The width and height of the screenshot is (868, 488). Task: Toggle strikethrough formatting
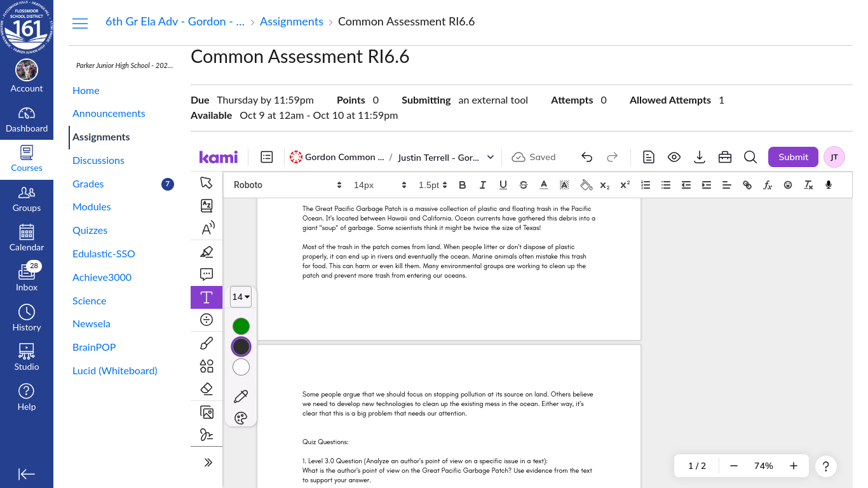(524, 185)
